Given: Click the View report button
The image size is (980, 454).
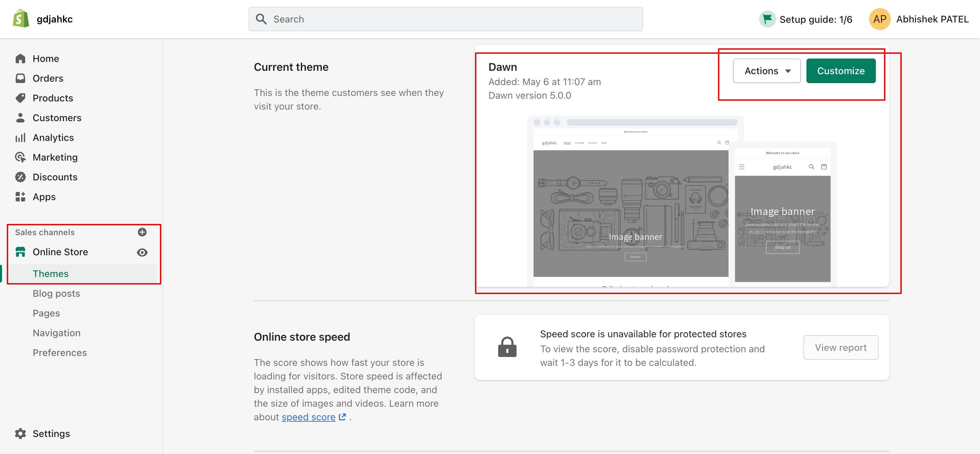Looking at the screenshot, I should 841,347.
